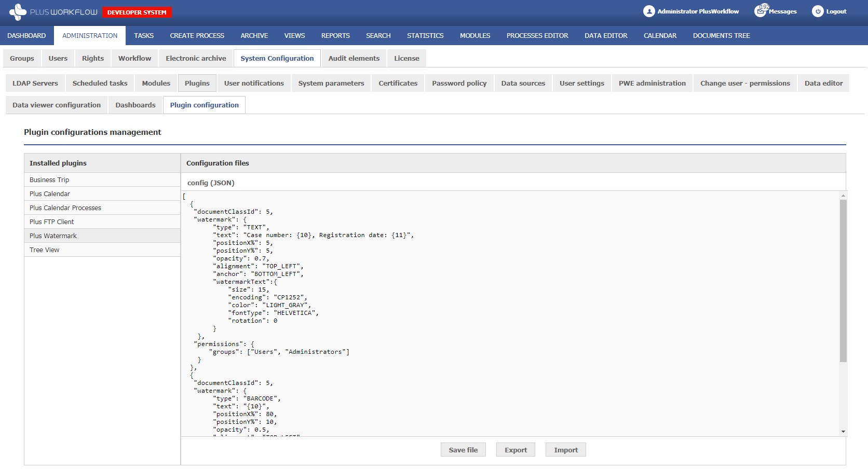This screenshot has width=868, height=469.
Task: Open the Plugins tab
Action: click(x=197, y=83)
